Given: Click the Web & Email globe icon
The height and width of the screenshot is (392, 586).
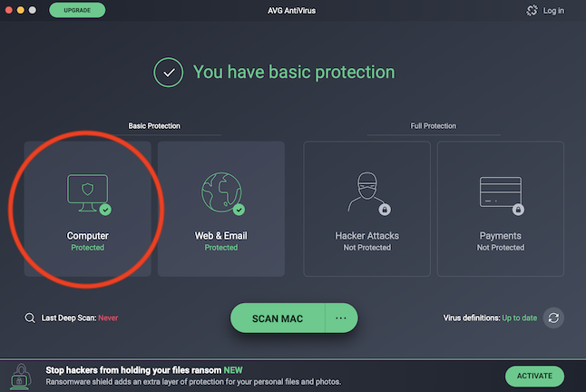Looking at the screenshot, I should [x=220, y=191].
